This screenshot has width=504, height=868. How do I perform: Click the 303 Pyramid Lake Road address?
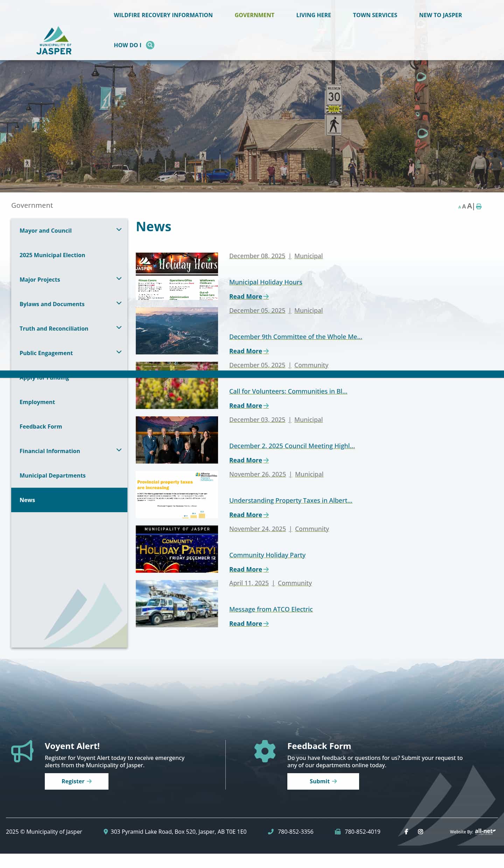(x=178, y=832)
